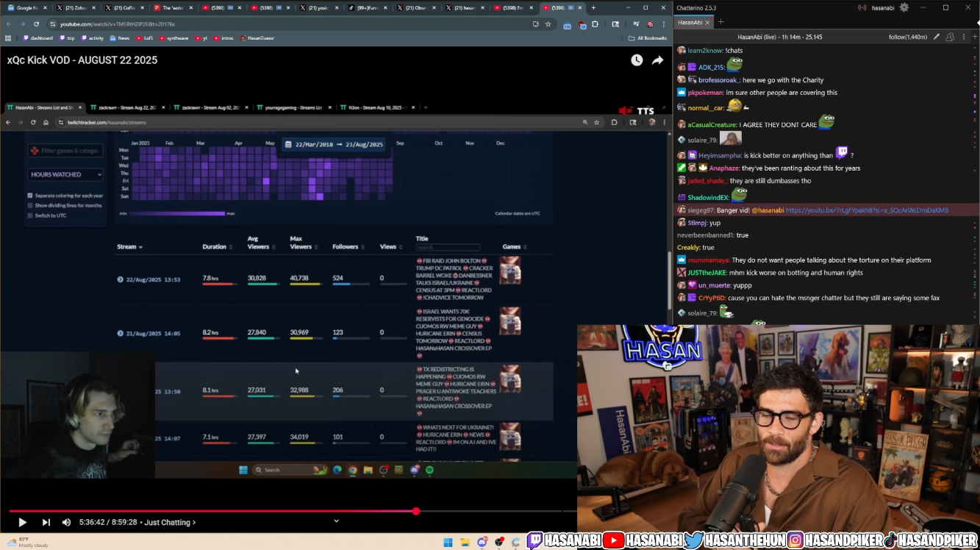Viewport: 980px width, 550px height.
Task: Go back in outer Chrome browser
Action: point(8,24)
